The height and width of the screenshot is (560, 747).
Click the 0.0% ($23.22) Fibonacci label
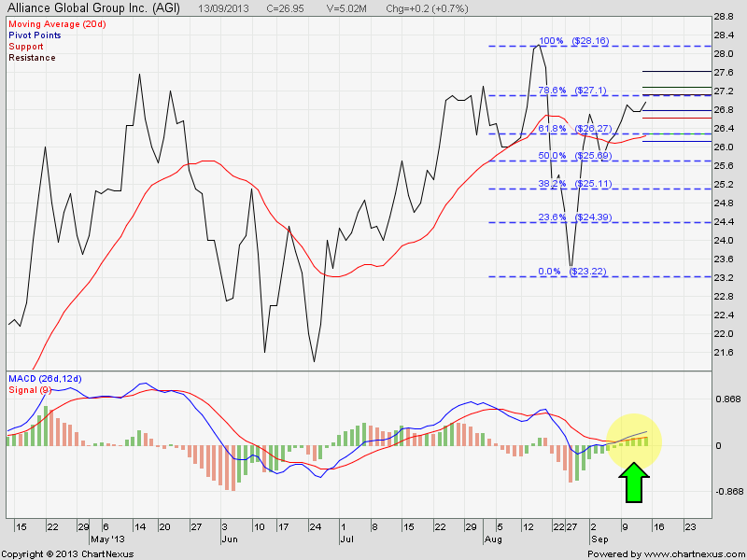[x=572, y=272]
